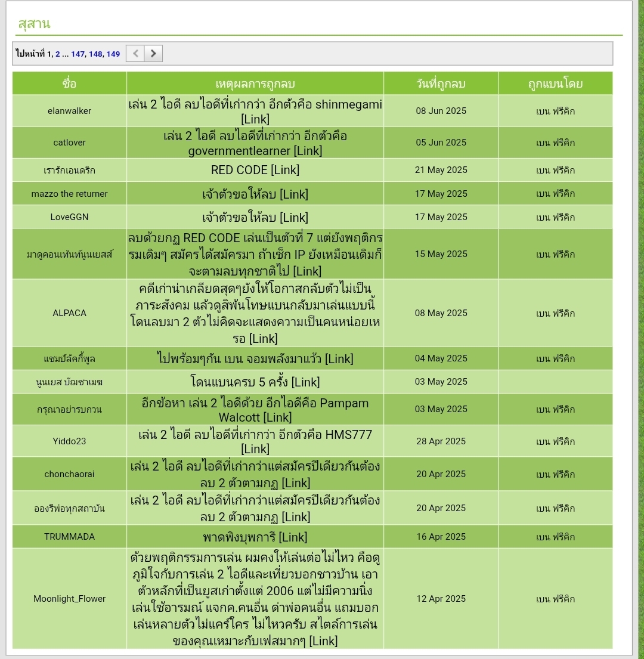This screenshot has width=644, height=659.
Task: Select the name นูนเยส บัณชาเมฆ
Action: (x=69, y=382)
